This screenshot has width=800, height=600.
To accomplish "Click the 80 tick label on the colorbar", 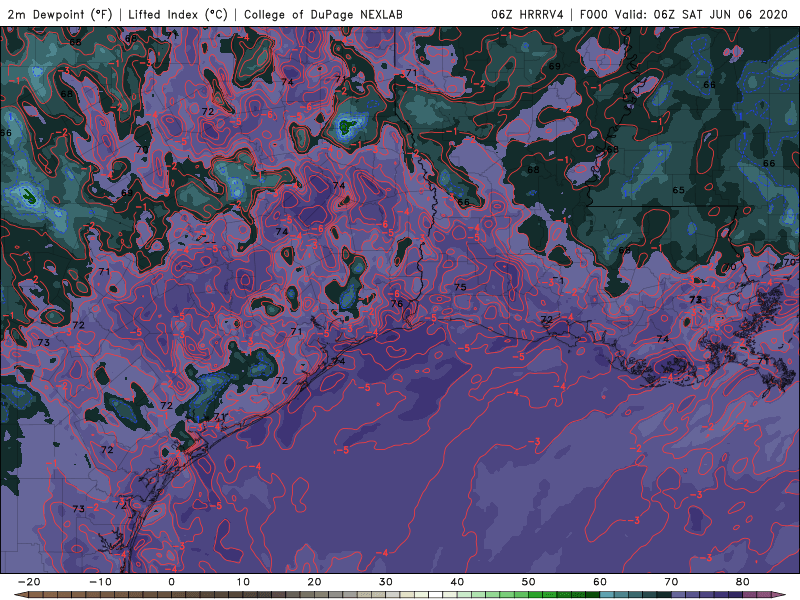I will click(743, 582).
